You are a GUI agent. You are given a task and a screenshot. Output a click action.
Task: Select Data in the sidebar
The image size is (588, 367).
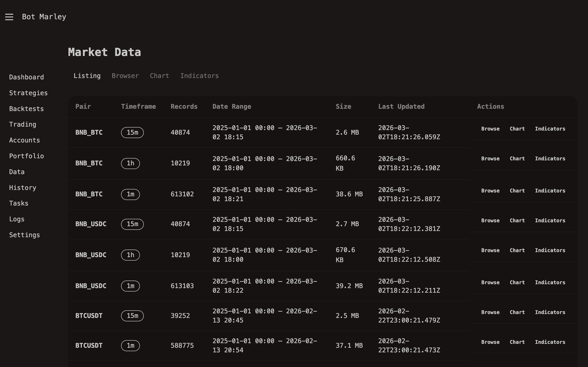(x=17, y=172)
